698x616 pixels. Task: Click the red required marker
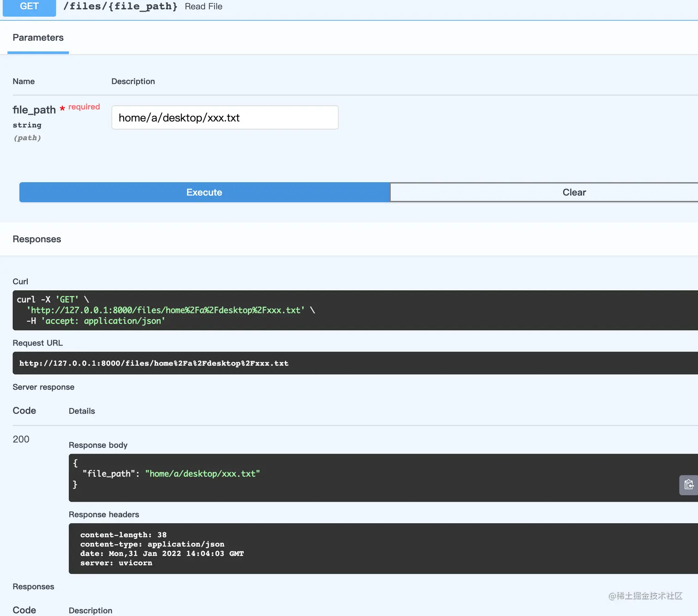click(x=80, y=107)
